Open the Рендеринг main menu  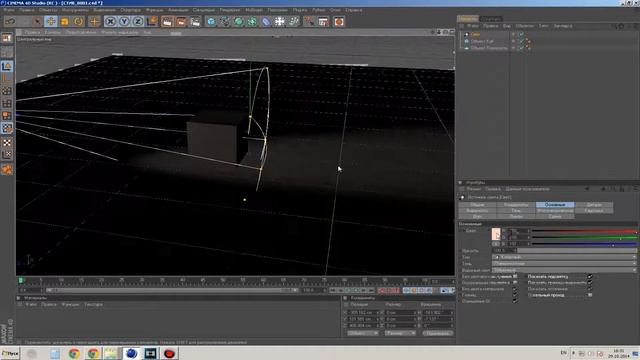[x=230, y=10]
